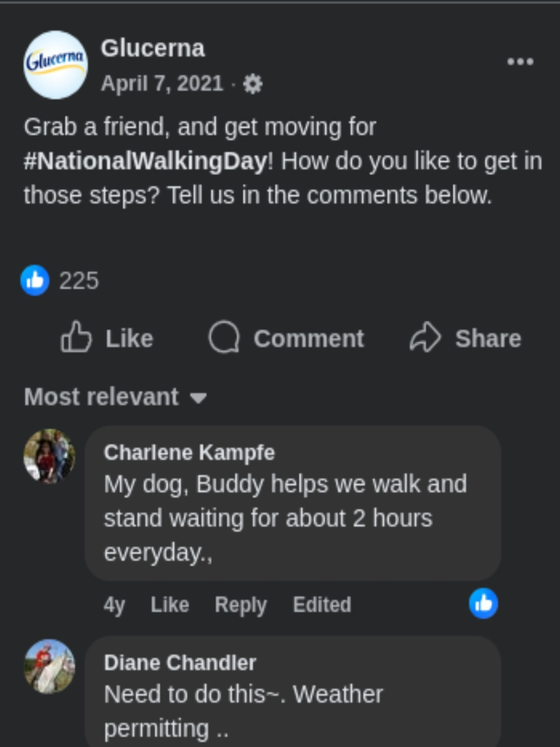Open the three-dots post options menu
560x747 pixels.
click(520, 61)
